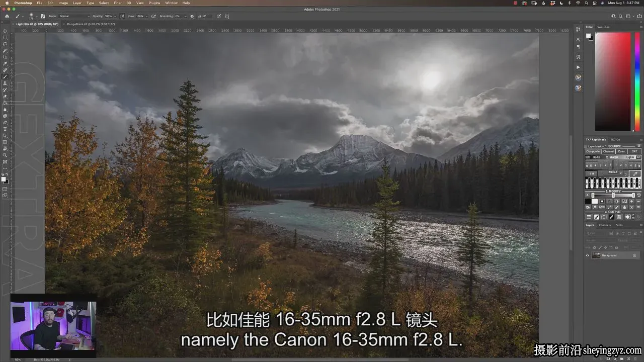Click the ACR button in TK7 panel
Viewport: 644px width, 362px height.
pos(602,207)
